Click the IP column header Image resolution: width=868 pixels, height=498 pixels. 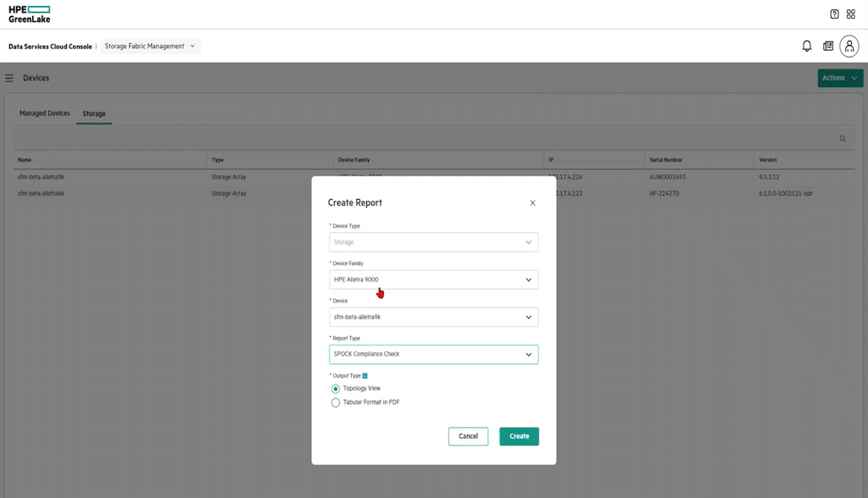[551, 160]
